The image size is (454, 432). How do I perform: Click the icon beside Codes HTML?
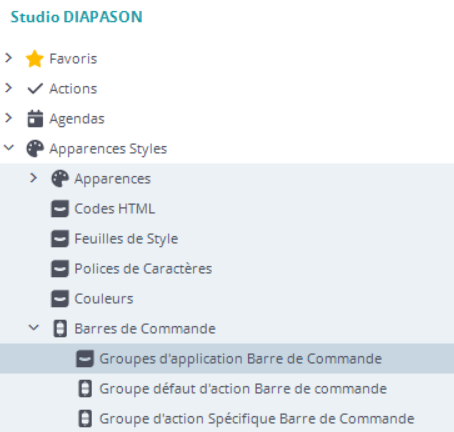[x=60, y=209]
